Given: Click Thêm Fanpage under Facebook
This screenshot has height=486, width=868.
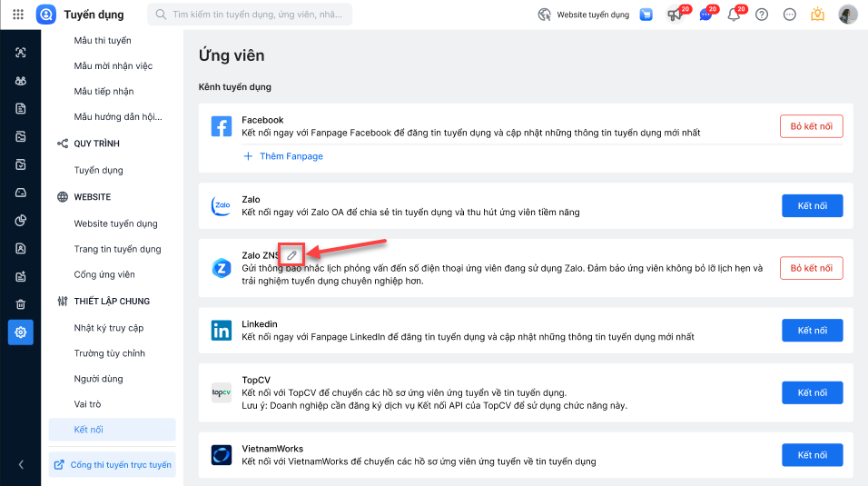Looking at the screenshot, I should 283,156.
